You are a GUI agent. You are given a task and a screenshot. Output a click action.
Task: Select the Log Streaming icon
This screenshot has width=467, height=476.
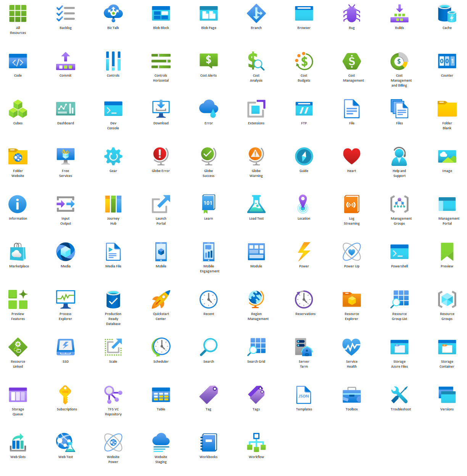(351, 204)
